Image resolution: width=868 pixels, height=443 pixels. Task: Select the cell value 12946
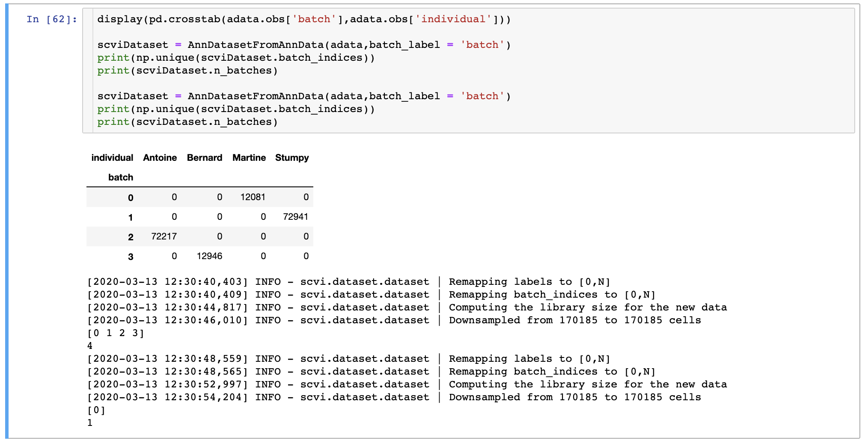tap(209, 256)
